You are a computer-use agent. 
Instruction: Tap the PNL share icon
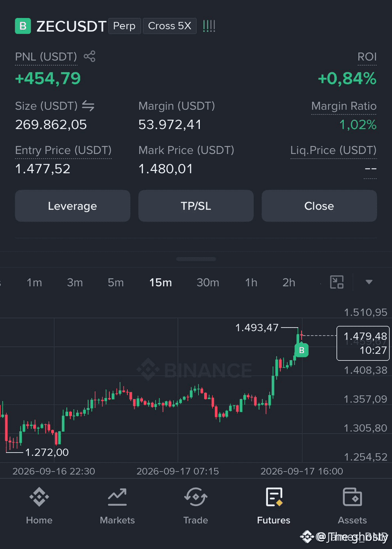(89, 56)
